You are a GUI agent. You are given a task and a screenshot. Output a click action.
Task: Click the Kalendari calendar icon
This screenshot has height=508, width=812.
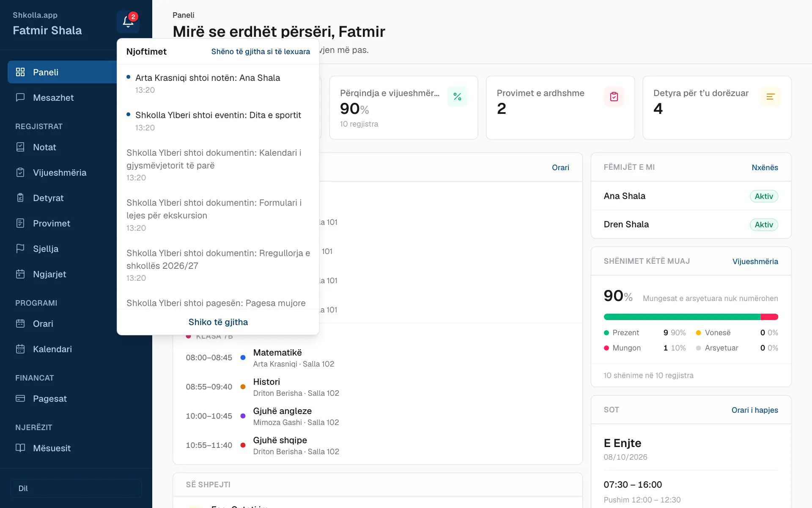[x=20, y=349]
